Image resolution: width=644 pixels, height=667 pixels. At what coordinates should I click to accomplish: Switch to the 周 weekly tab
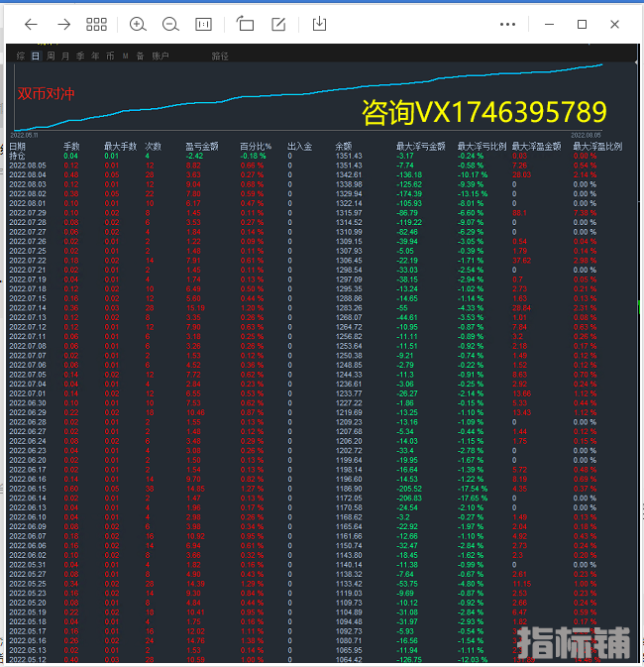click(x=51, y=56)
